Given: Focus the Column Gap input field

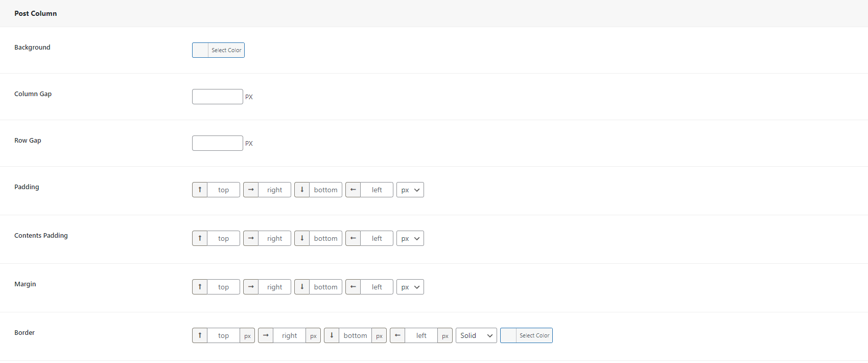Looking at the screenshot, I should tap(217, 97).
